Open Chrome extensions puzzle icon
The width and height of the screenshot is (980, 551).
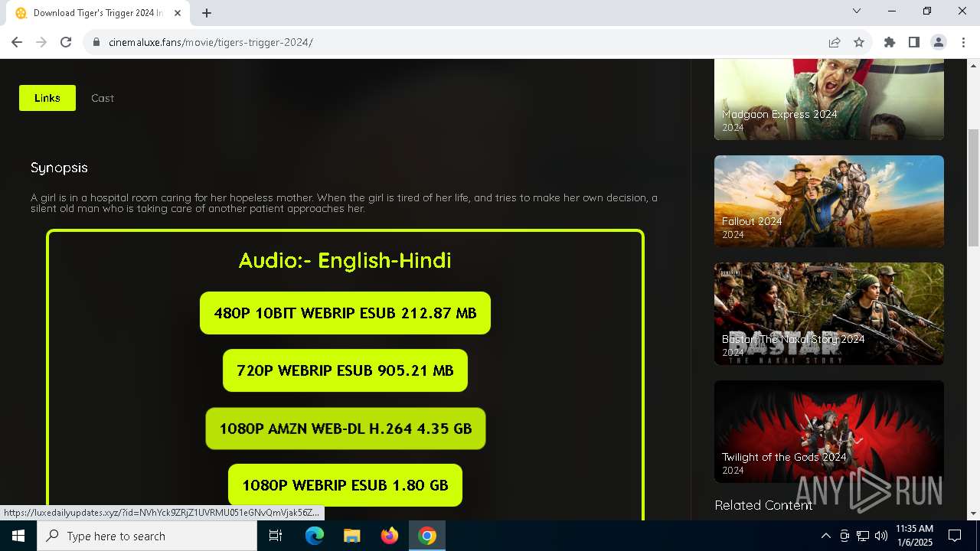pyautogui.click(x=890, y=42)
